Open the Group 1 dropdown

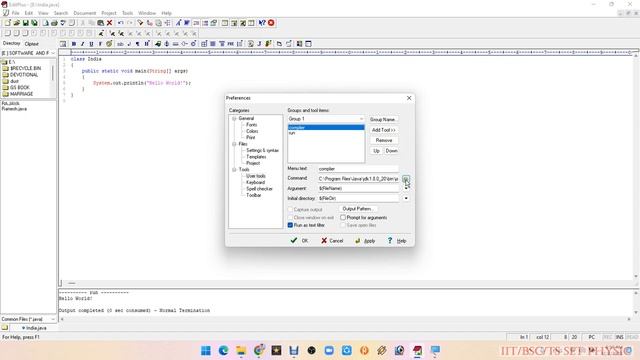326,119
